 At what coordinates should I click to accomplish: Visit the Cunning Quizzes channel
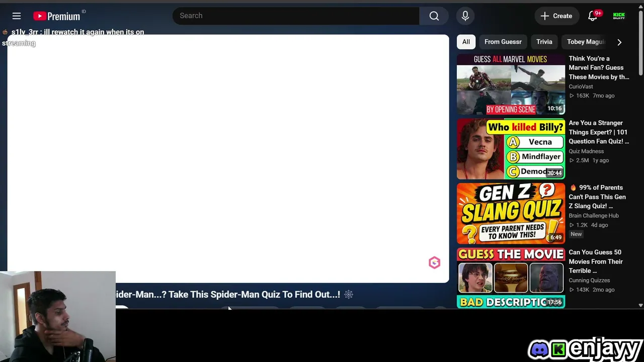589,281
